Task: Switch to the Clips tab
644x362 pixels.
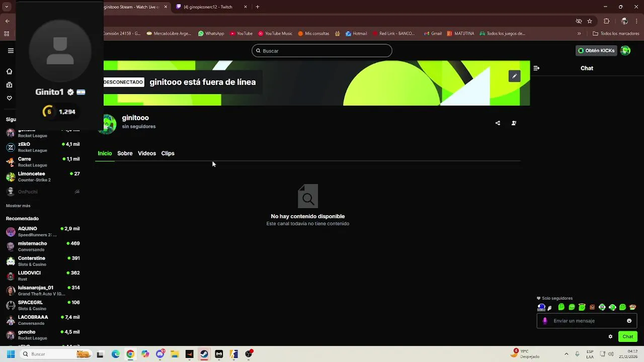Action: coord(168,153)
